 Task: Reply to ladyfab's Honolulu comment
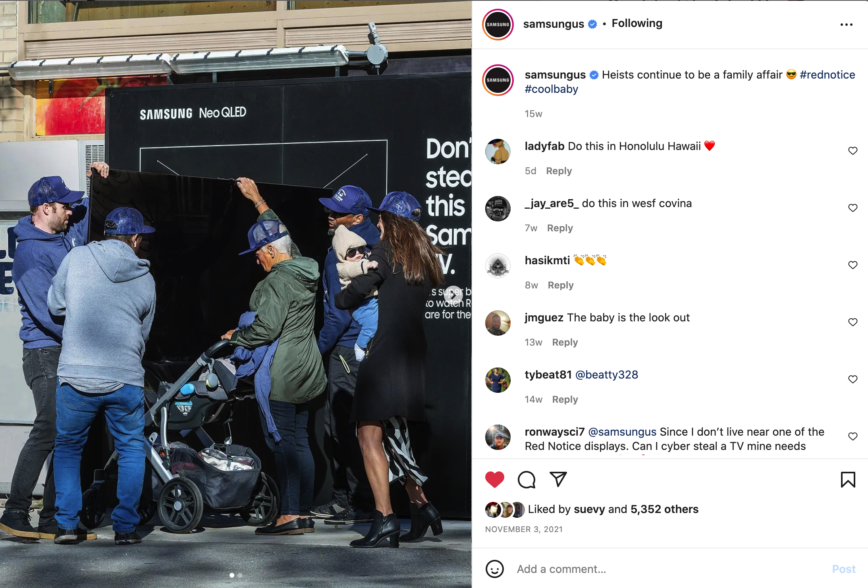click(x=559, y=171)
